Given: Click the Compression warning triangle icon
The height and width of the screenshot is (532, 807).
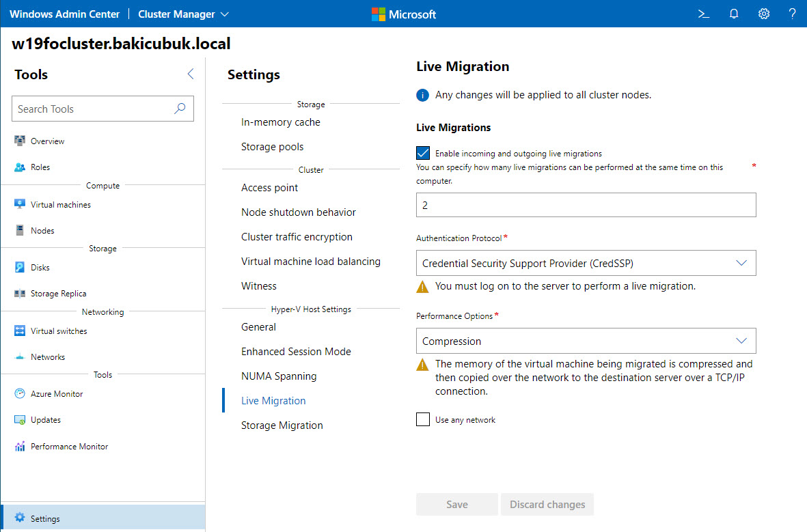Looking at the screenshot, I should [x=422, y=365].
